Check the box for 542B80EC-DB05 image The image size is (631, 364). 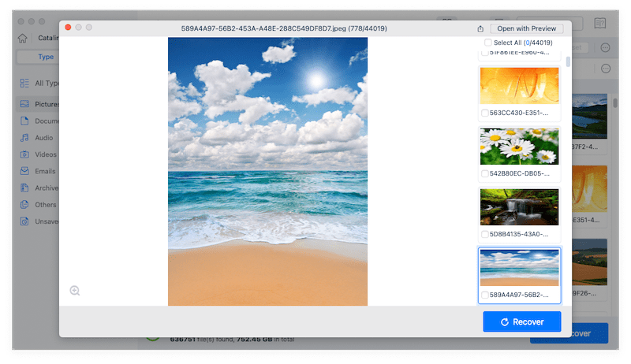(x=485, y=173)
